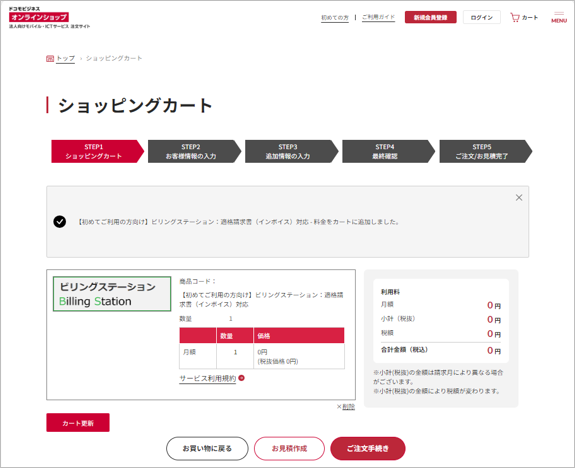This screenshot has width=575, height=468.
Task: Click the カート更新 button
Action: click(78, 423)
